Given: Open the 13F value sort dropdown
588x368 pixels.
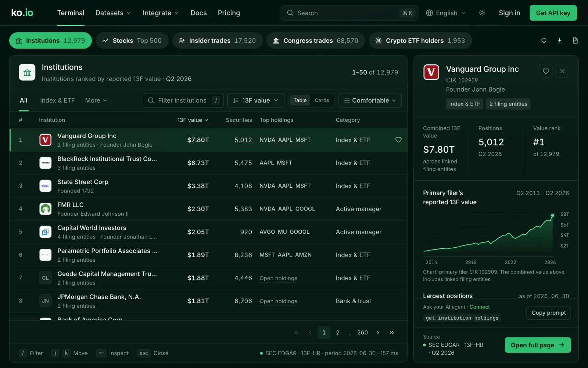Looking at the screenshot, I should (256, 100).
